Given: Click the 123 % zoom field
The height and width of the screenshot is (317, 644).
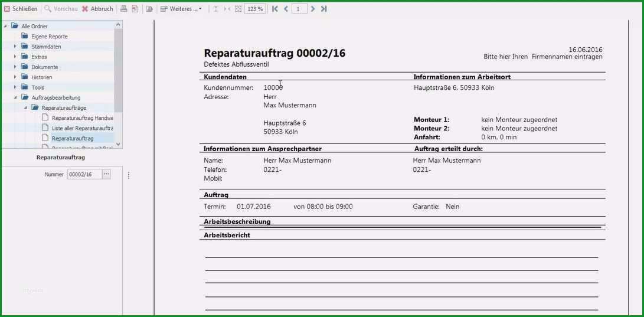Looking at the screenshot, I should (x=254, y=9).
